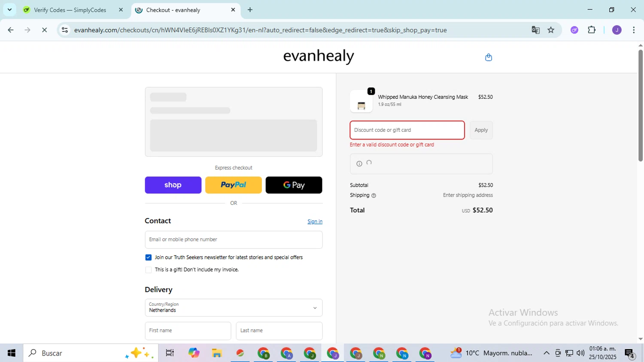Show hidden system tray icons
The width and height of the screenshot is (644, 362).
click(546, 353)
